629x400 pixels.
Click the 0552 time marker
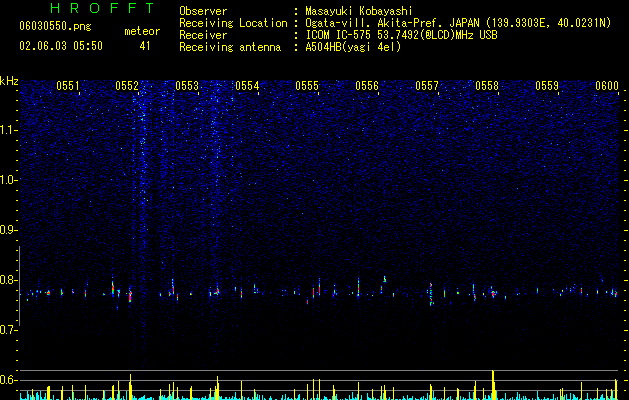(x=127, y=86)
